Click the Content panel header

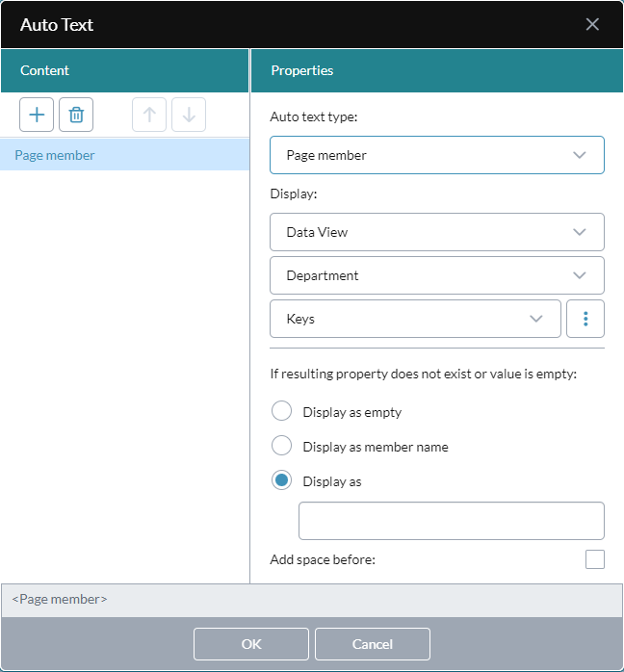point(125,70)
